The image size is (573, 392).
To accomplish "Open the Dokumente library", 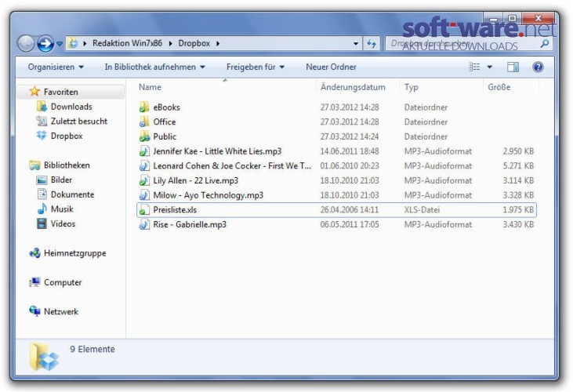I will pos(72,194).
